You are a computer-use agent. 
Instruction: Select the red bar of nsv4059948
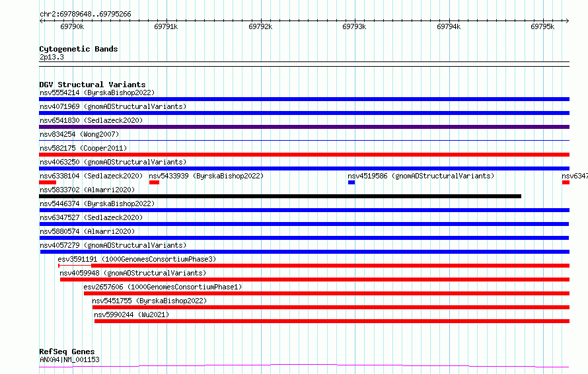pyautogui.click(x=314, y=280)
